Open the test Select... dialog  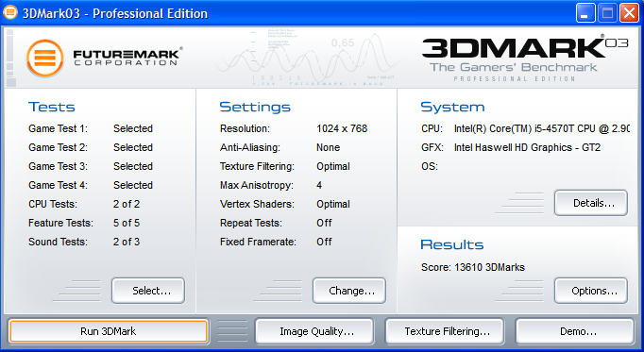pos(148,291)
